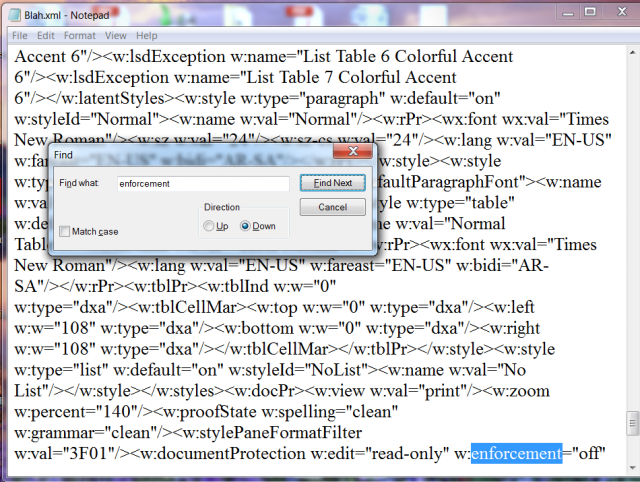The height and width of the screenshot is (482, 640).
Task: Click the scrollbar down arrow
Action: click(632, 468)
